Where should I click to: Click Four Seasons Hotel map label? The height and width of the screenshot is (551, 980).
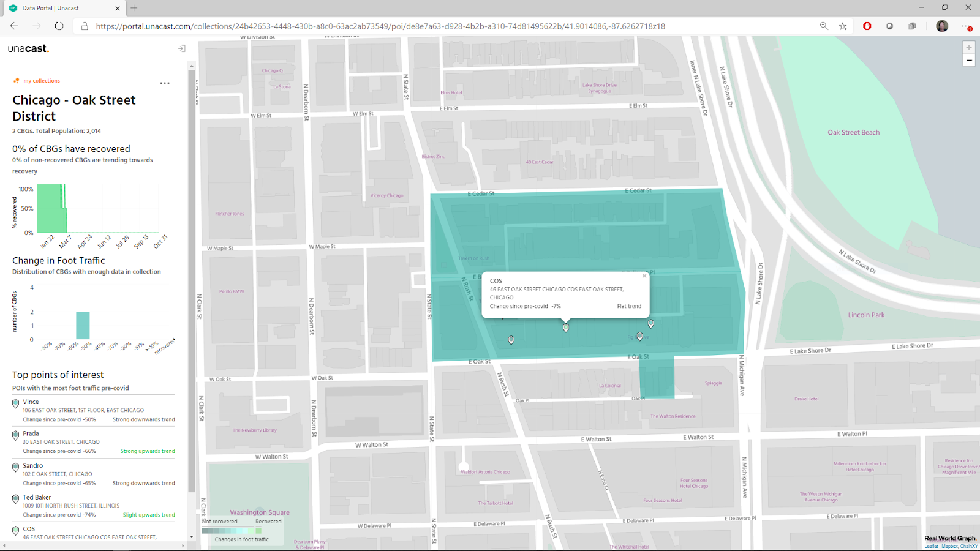pos(663,501)
